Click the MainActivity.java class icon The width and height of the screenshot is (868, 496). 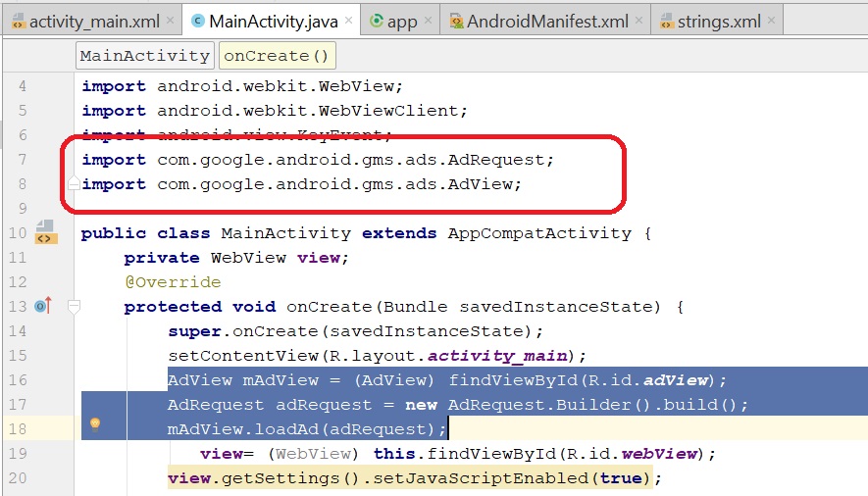[x=197, y=21]
